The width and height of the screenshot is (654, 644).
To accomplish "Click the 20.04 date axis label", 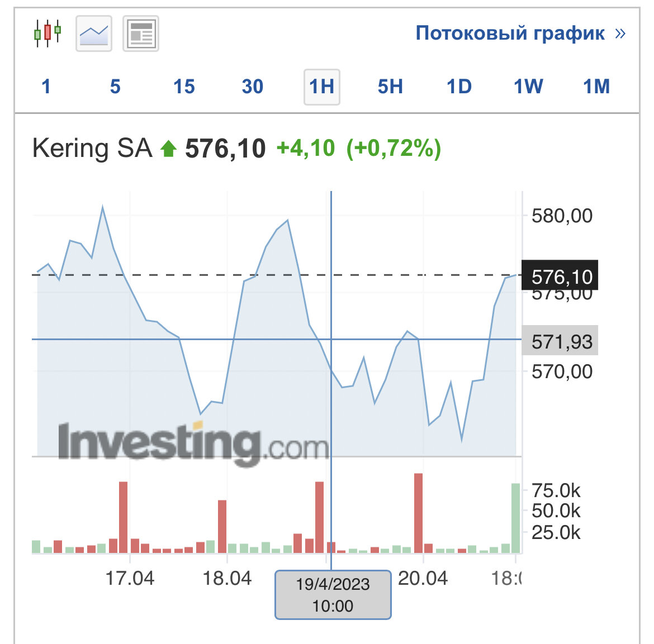I will coord(423,578).
